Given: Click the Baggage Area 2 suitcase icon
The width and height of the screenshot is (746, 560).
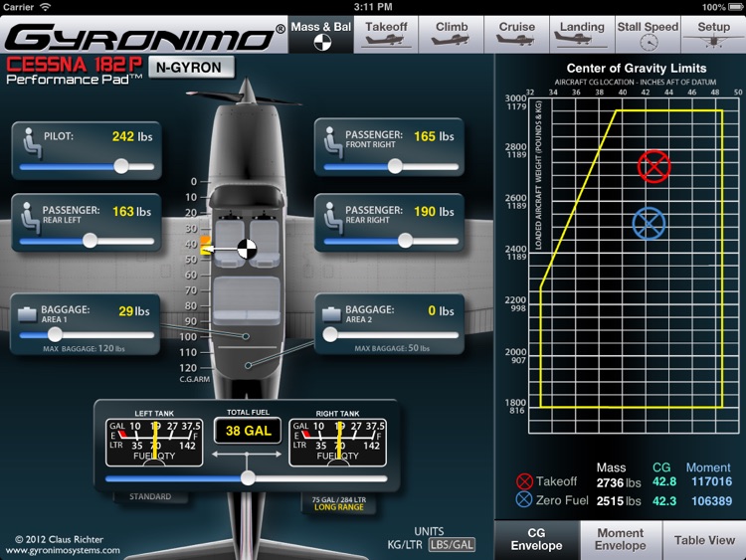Looking at the screenshot, I should click(x=331, y=314).
